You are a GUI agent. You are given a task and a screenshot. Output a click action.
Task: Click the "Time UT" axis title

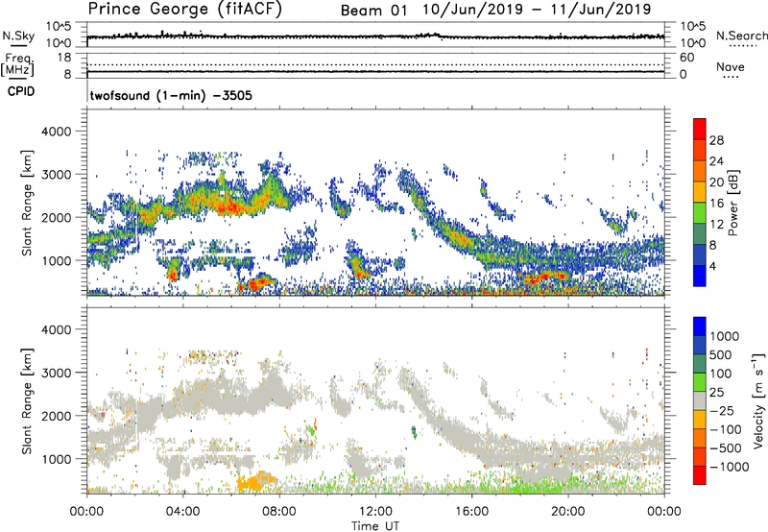click(x=375, y=526)
